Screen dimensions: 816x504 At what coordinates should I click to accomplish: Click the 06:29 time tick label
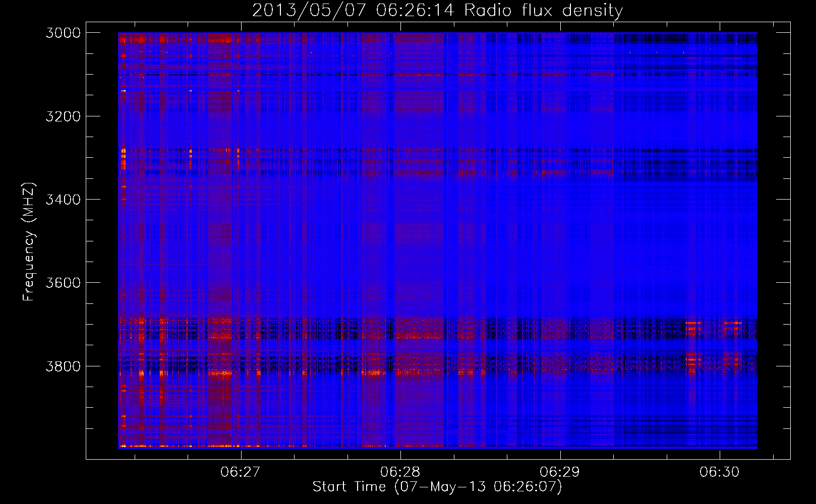click(x=560, y=472)
